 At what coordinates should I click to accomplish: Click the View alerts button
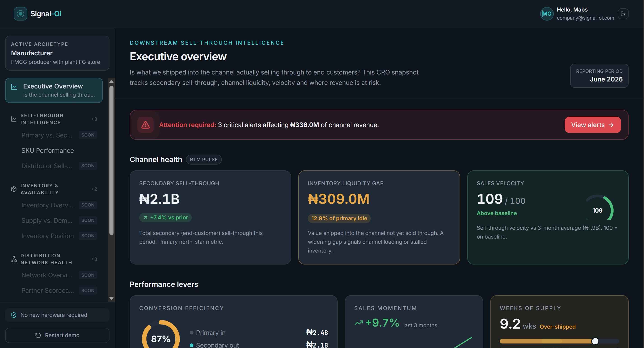pos(593,125)
